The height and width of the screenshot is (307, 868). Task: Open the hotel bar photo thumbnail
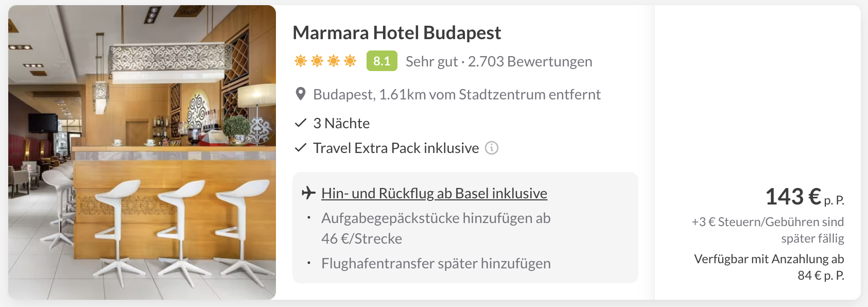click(x=142, y=152)
